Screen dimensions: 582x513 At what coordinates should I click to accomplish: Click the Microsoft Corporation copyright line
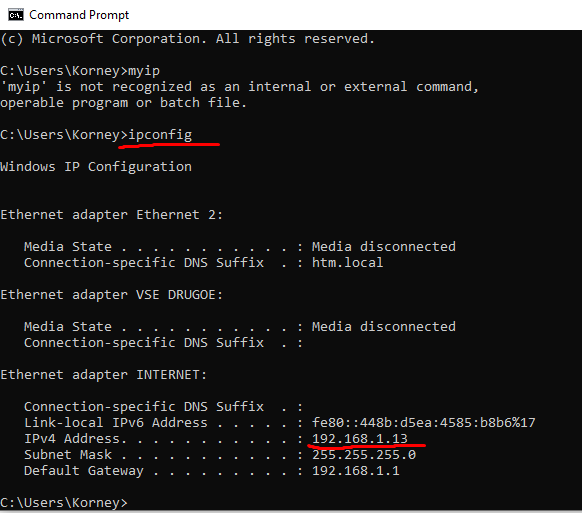tap(188, 39)
